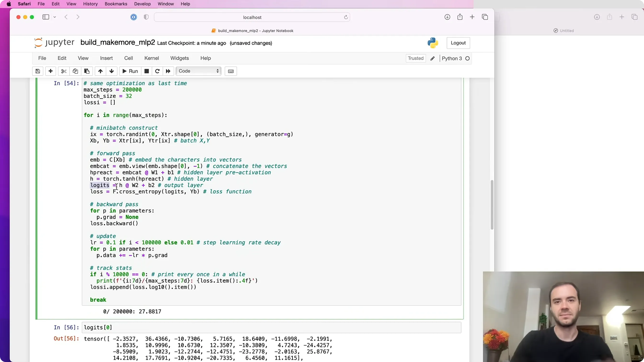Image resolution: width=644 pixels, height=362 pixels.
Task: Open the Code cell type dropdown
Action: (x=199, y=71)
